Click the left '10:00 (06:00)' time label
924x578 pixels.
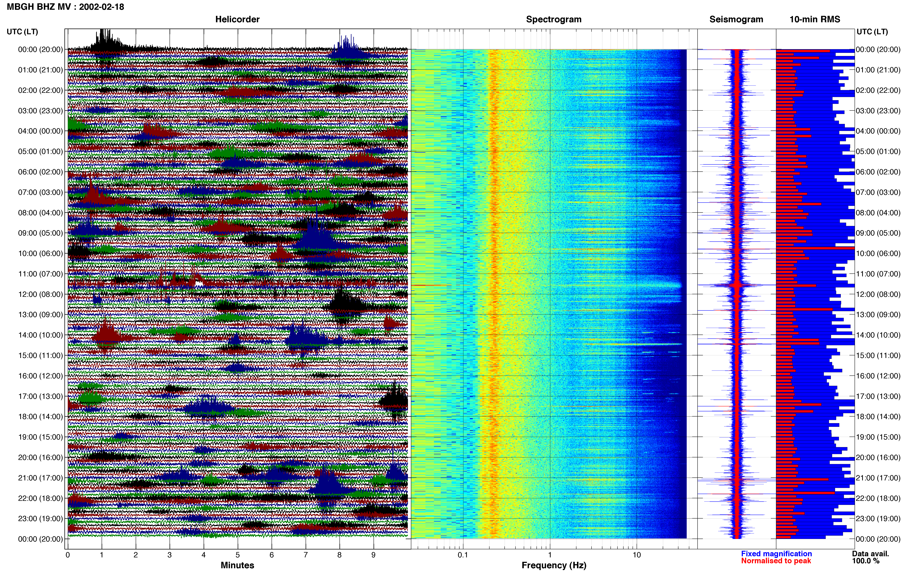[40, 253]
